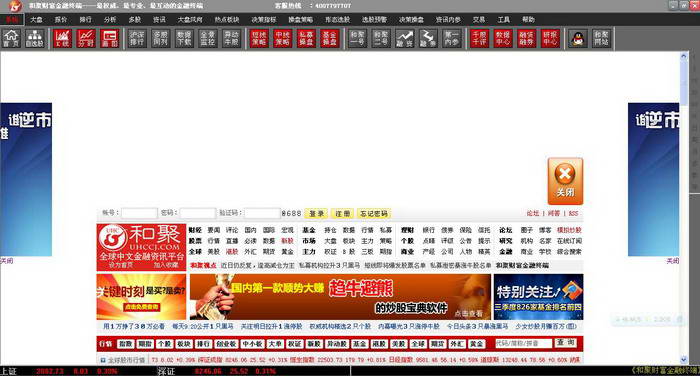Open 短线策略 red toolbar button
The image size is (700, 376).
tap(259, 38)
